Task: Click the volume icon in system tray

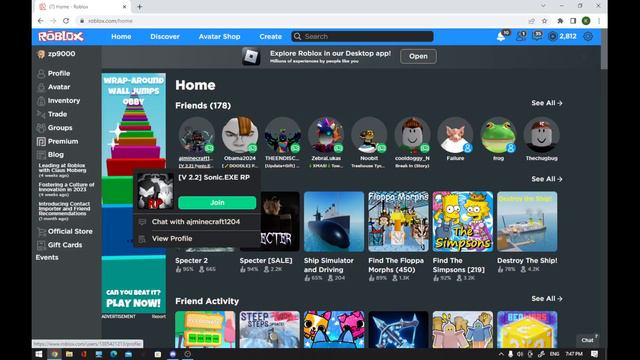Action: click(x=520, y=354)
